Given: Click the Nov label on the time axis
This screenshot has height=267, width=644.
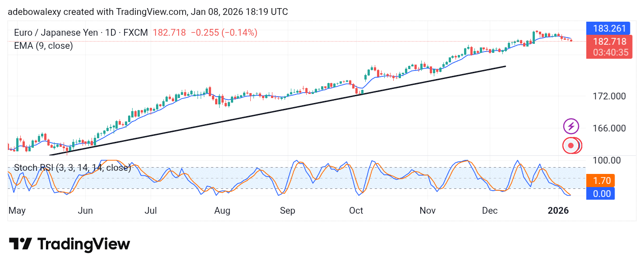Looking at the screenshot, I should (x=428, y=211).
